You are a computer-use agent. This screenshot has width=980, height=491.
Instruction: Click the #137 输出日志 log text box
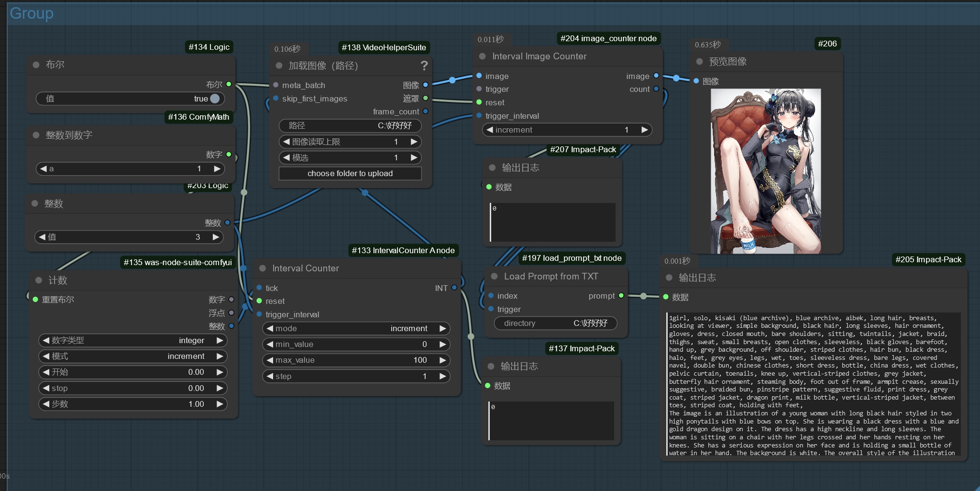pyautogui.click(x=551, y=421)
